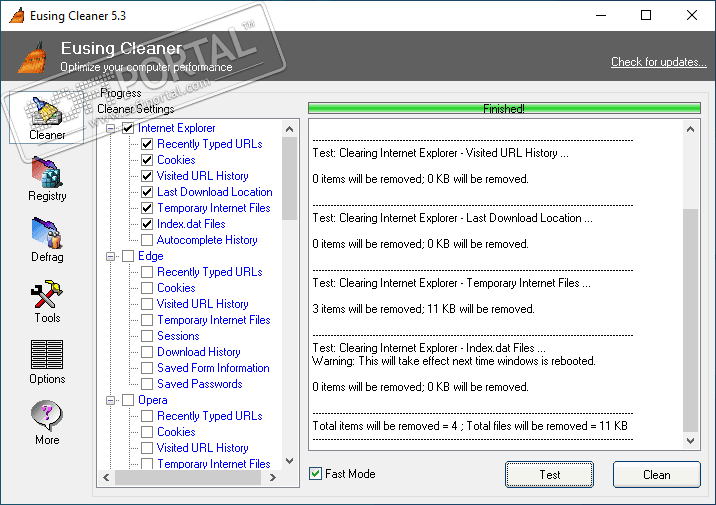Uncheck Index.dat Files checkbox
The width and height of the screenshot is (716, 505).
pyautogui.click(x=147, y=224)
